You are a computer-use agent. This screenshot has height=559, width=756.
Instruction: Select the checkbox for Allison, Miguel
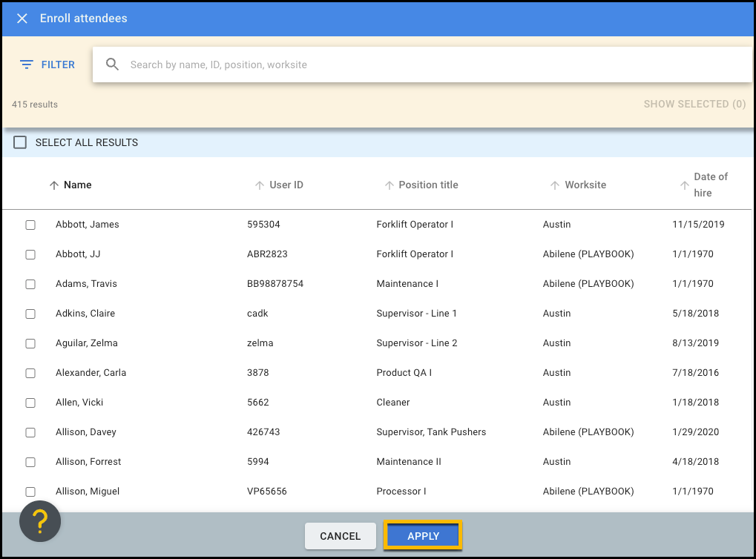[30, 491]
